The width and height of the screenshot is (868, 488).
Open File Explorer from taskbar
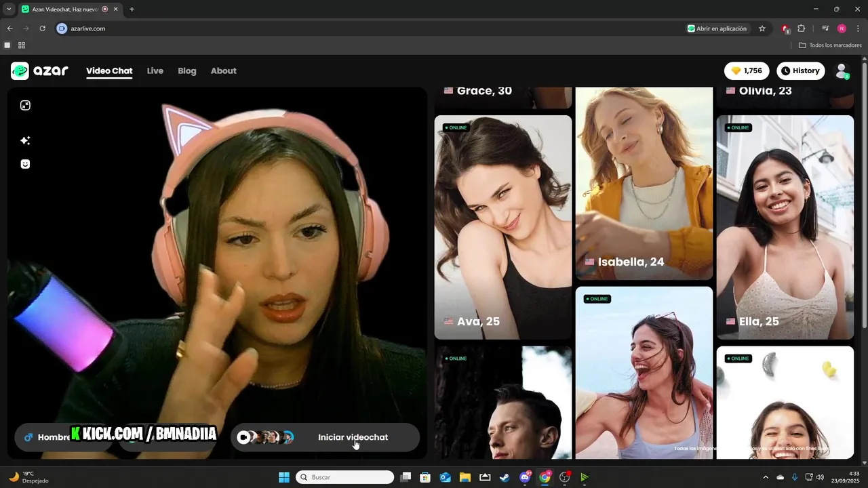pos(465,477)
